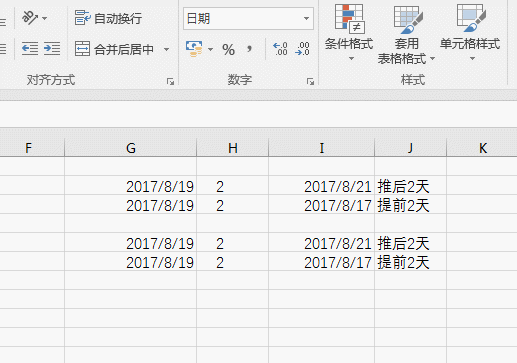The height and width of the screenshot is (363, 517).
Task: Select column H header
Action: (233, 148)
